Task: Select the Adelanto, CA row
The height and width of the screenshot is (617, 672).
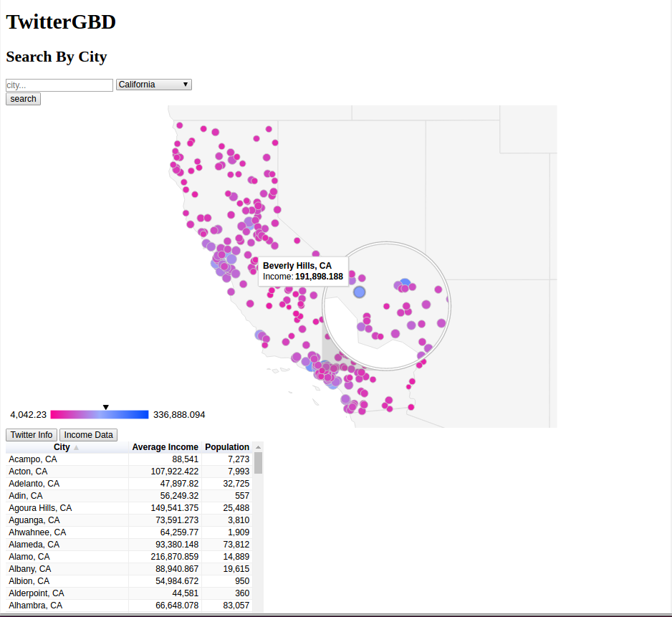Action: point(128,484)
